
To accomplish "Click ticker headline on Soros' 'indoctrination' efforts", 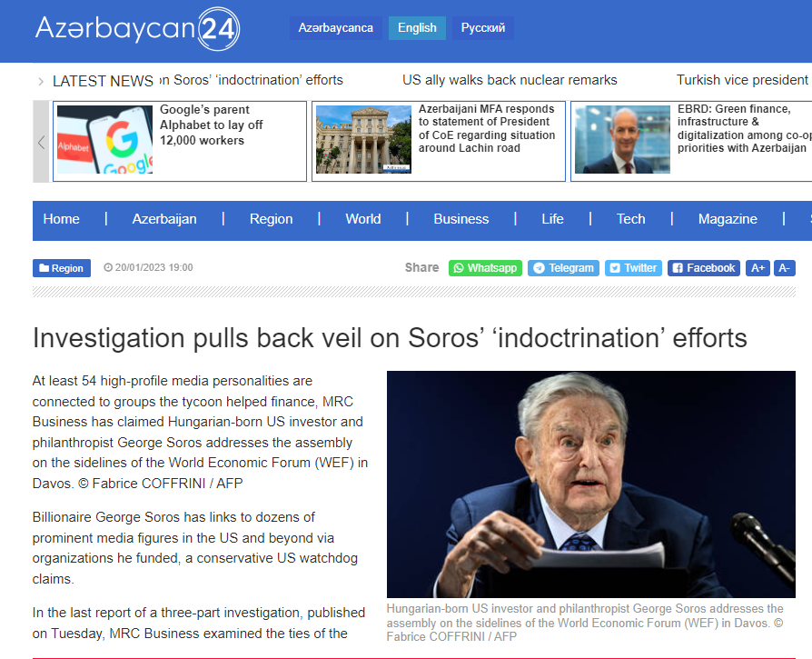I will click(252, 80).
